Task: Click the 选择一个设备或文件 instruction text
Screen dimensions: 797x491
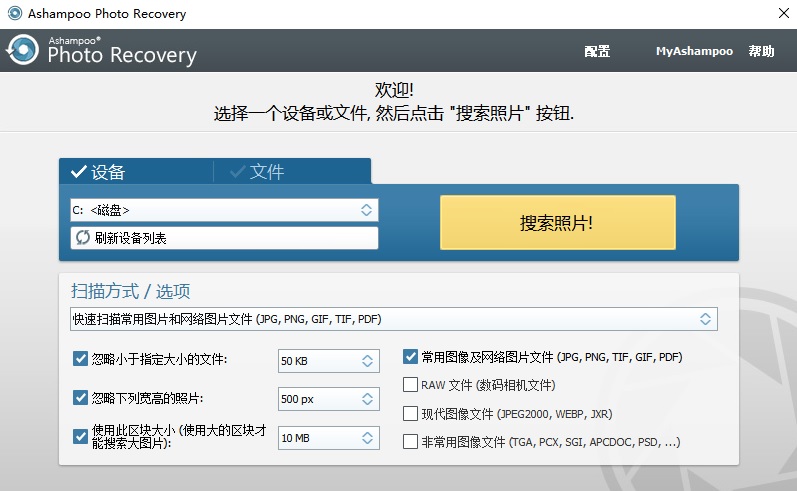Action: pyautogui.click(x=394, y=113)
